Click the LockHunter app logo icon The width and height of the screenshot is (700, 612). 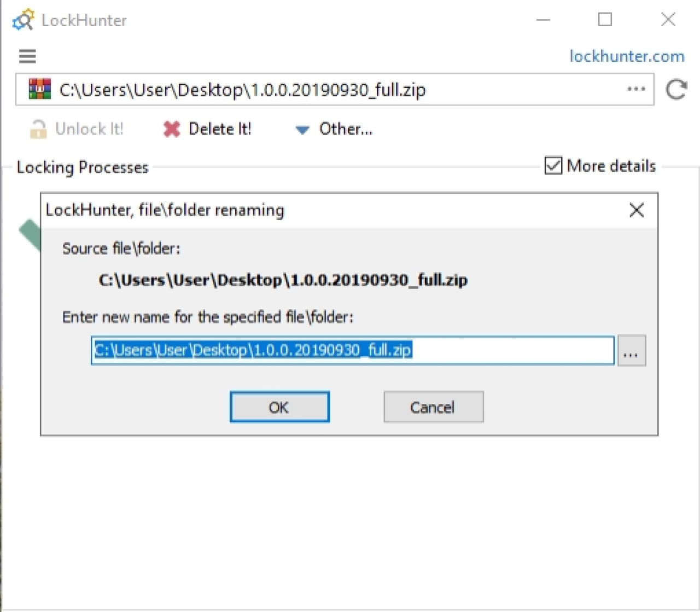tap(24, 20)
